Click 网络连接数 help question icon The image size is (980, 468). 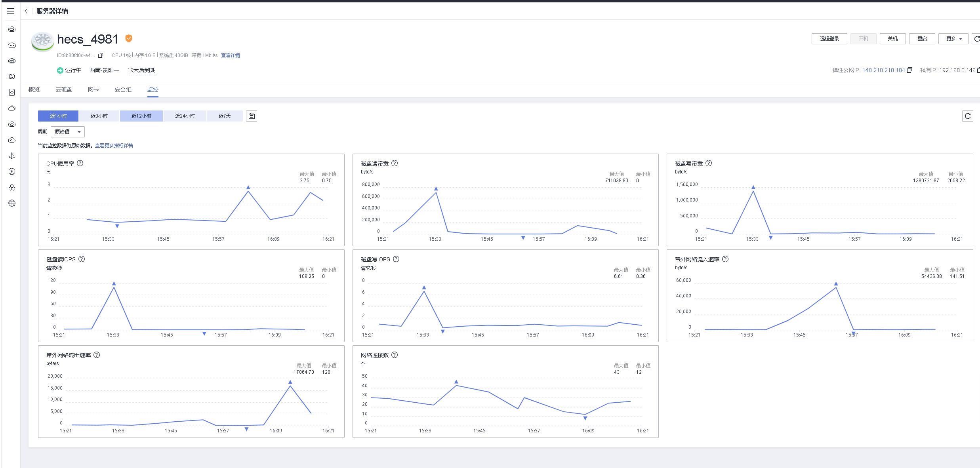[395, 355]
